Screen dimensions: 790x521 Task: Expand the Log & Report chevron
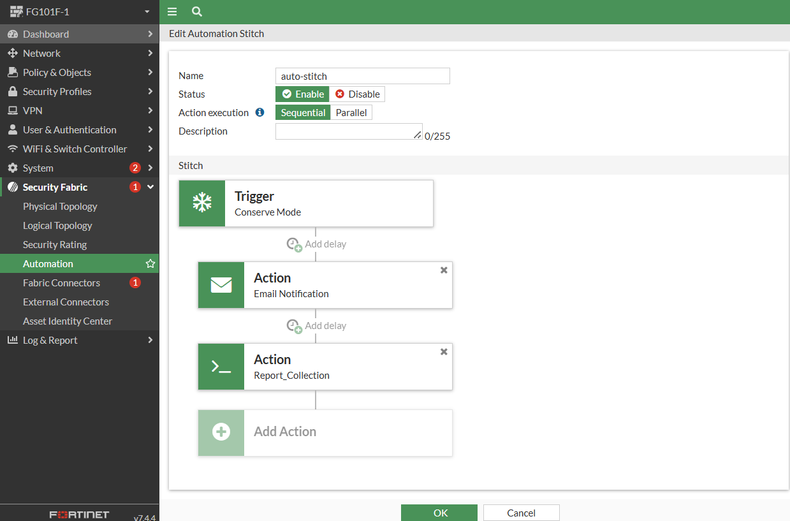coord(150,340)
